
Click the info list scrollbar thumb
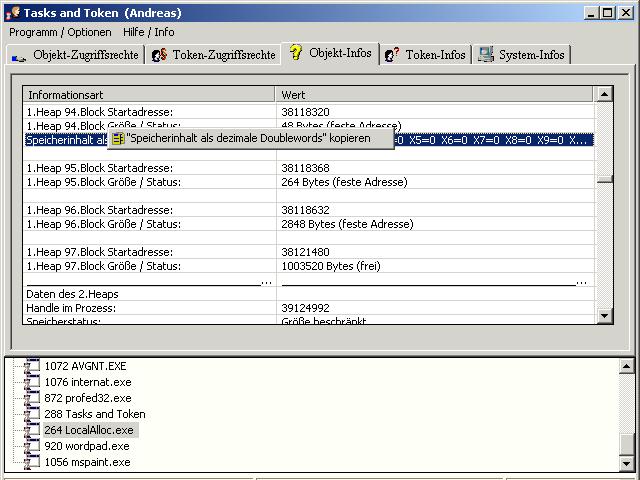604,178
